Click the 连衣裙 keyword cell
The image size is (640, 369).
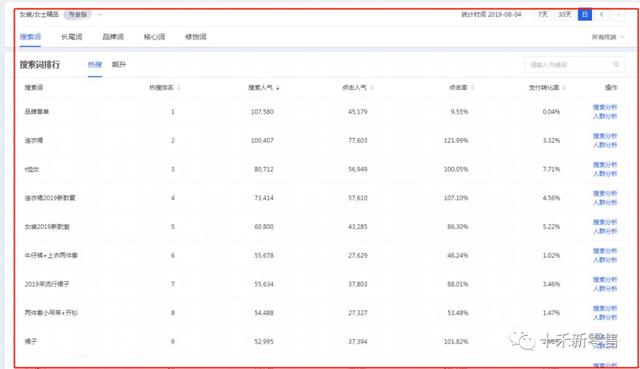coord(33,140)
